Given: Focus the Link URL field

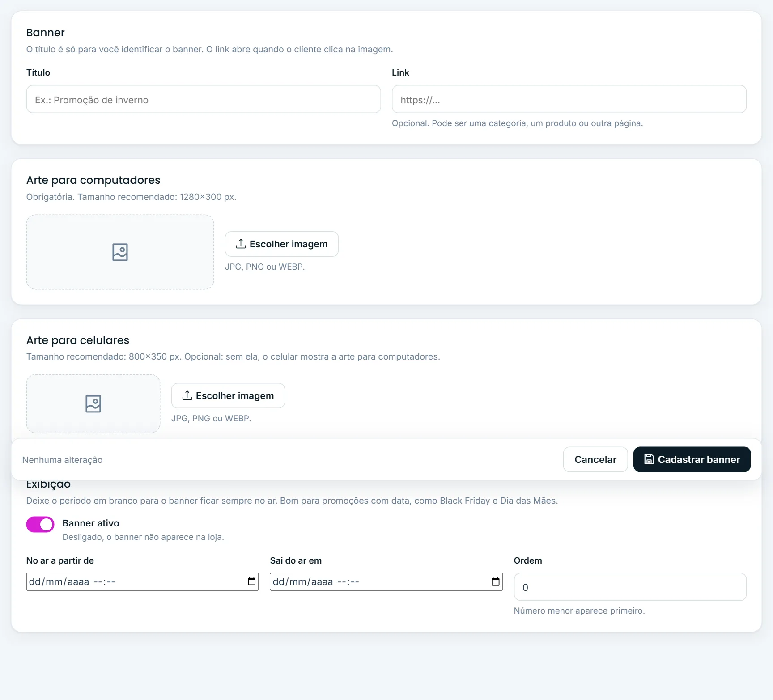Looking at the screenshot, I should pos(569,99).
